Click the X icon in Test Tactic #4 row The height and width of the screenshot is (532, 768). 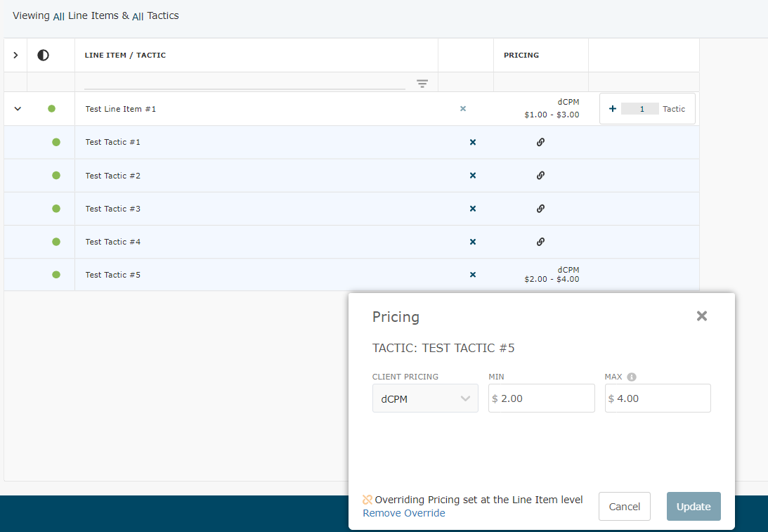coord(473,242)
